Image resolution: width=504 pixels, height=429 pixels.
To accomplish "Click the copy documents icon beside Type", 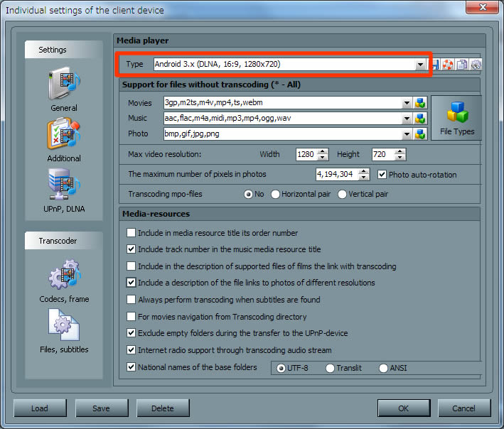I will tap(461, 65).
